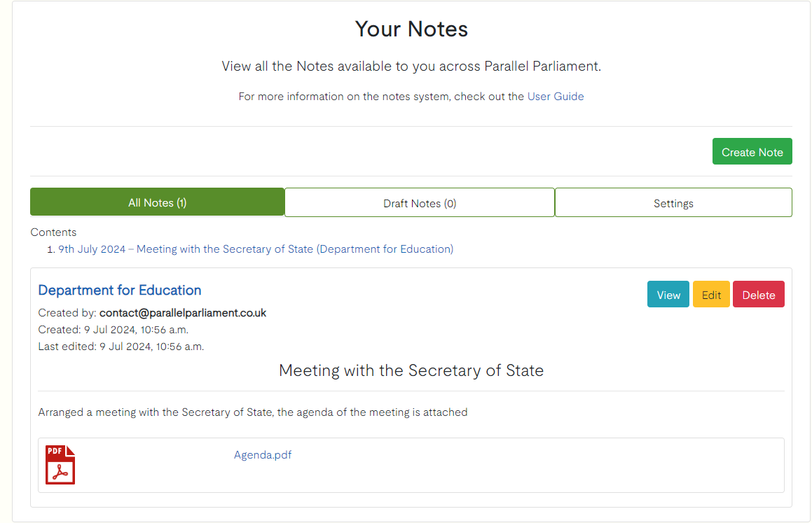The width and height of the screenshot is (812, 523).
Task: Click the Last edited timestamp line
Action: tap(121, 347)
